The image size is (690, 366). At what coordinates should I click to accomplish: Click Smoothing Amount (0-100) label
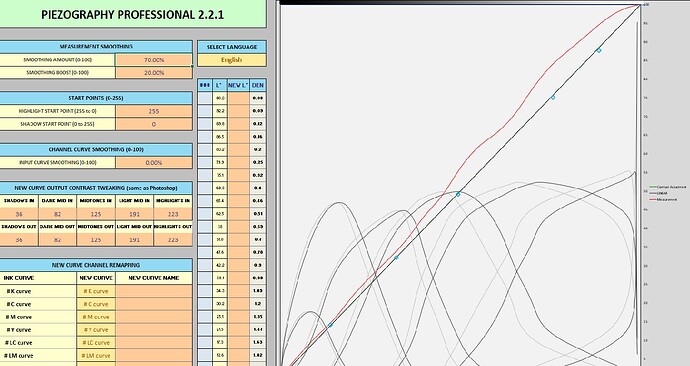pos(58,60)
